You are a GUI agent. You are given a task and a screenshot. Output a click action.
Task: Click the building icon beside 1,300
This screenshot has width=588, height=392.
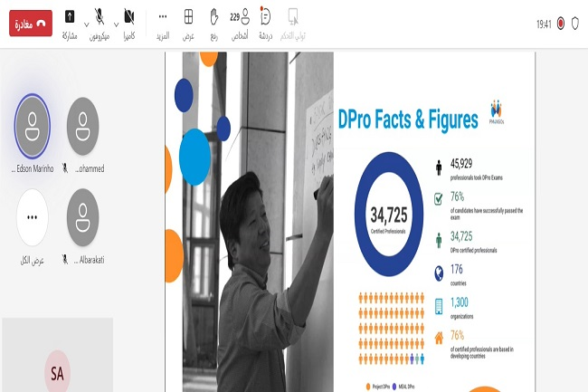click(439, 307)
